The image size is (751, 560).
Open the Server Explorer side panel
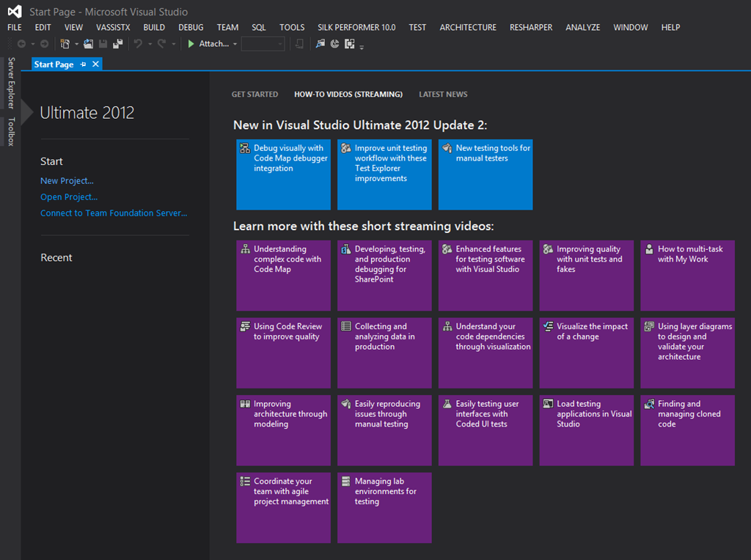click(10, 83)
